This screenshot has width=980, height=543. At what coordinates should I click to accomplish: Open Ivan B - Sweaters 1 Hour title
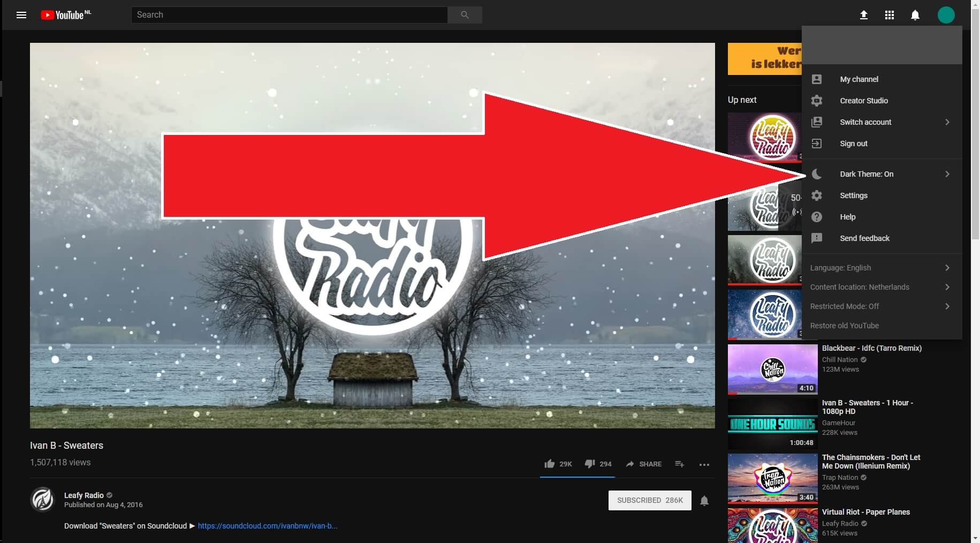868,407
